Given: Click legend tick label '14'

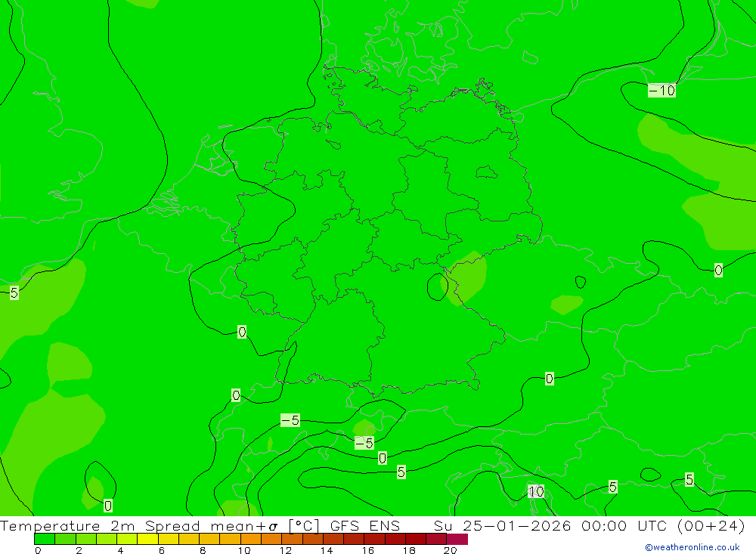Looking at the screenshot, I should pos(327,550).
